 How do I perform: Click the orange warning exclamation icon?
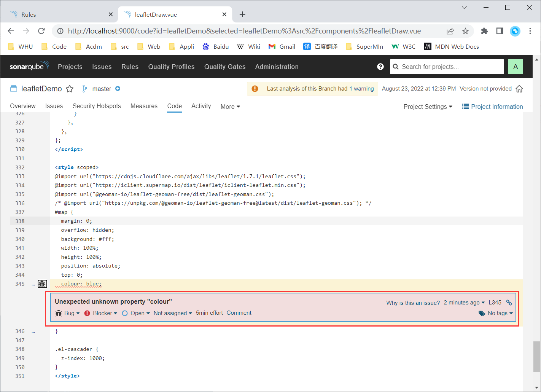(x=255, y=89)
